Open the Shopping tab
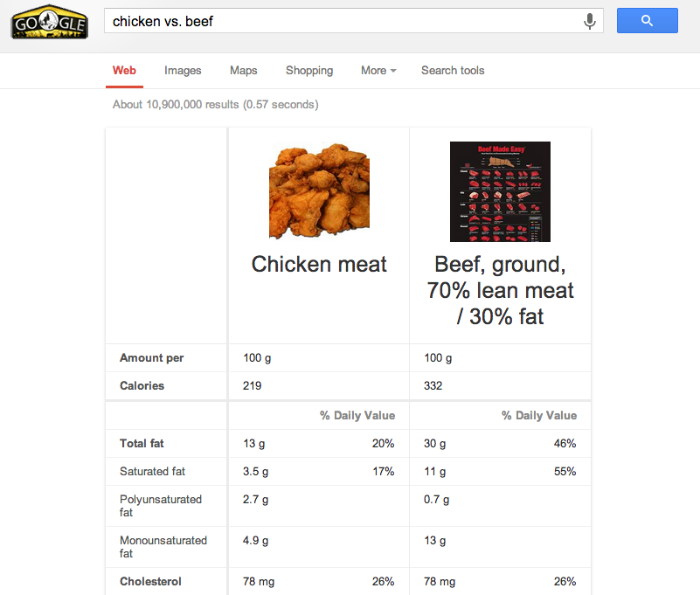Viewport: 700px width, 595px height. coord(309,71)
